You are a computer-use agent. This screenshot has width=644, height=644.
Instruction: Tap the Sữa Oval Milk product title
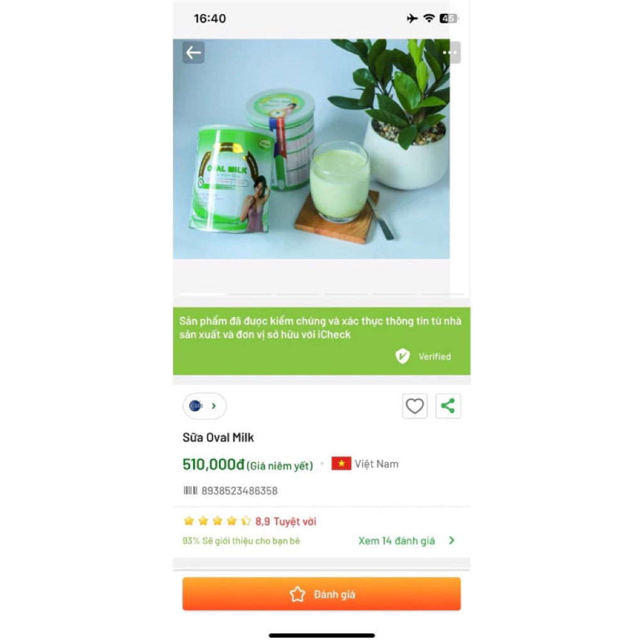218,438
